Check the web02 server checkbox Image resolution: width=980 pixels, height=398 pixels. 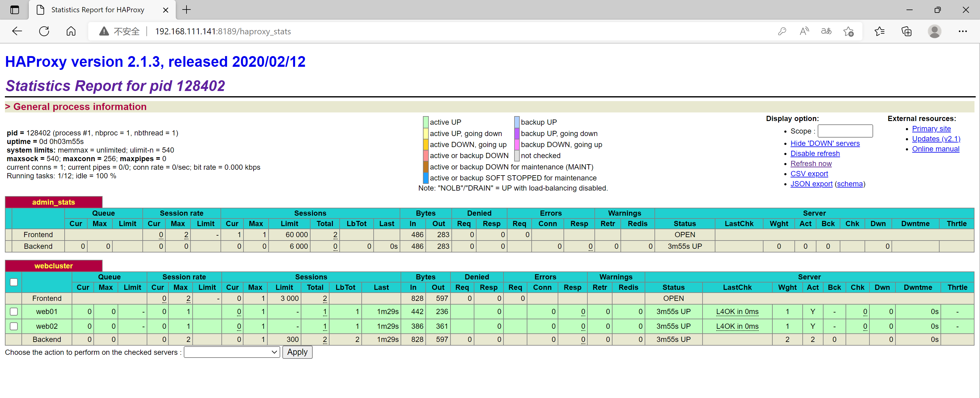point(14,326)
